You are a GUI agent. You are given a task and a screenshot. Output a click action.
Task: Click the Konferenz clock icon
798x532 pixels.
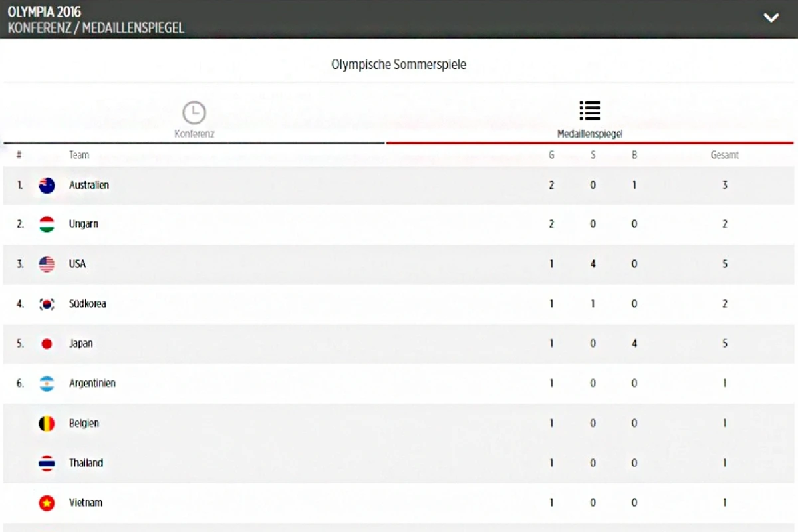(194, 112)
